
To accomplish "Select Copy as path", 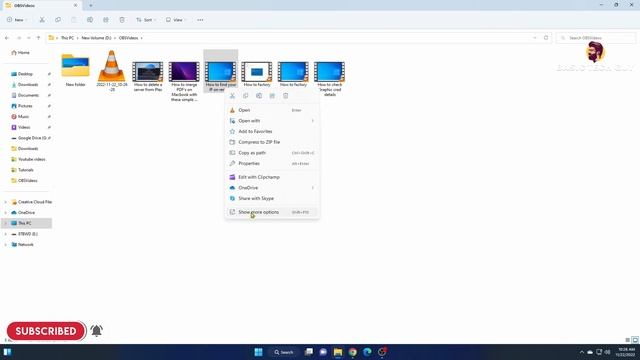I will tap(272, 153).
